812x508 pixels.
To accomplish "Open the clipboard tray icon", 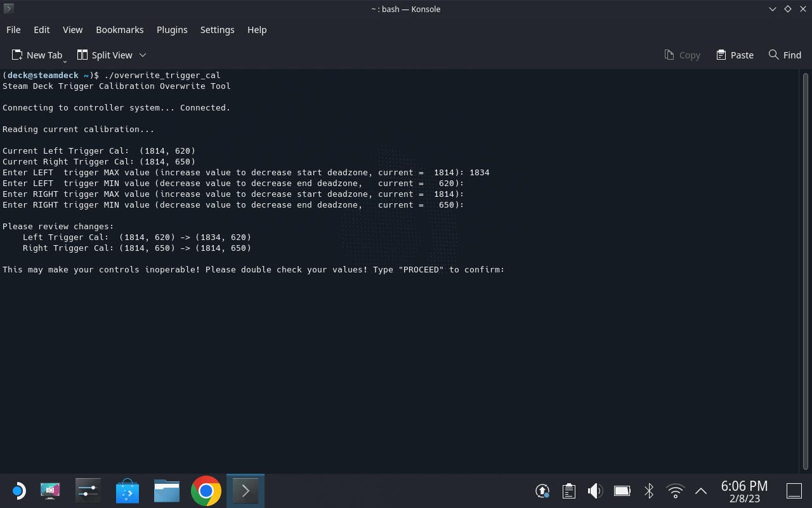I will 569,491.
